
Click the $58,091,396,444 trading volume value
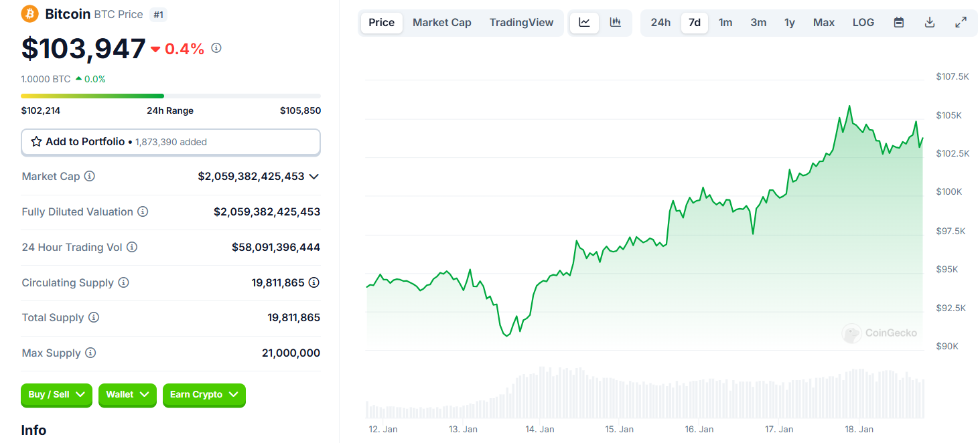point(276,248)
